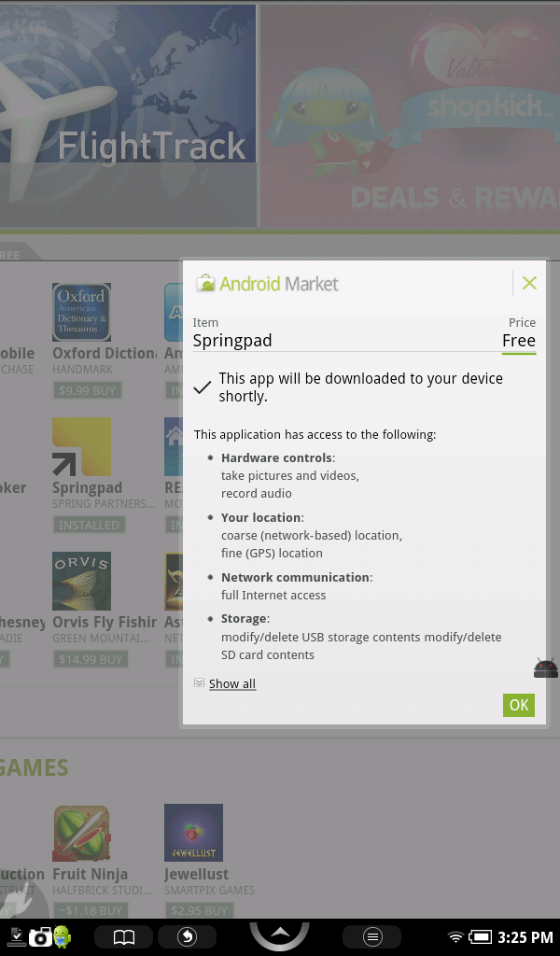Image resolution: width=560 pixels, height=956 pixels.
Task: Tap the 3:25 PM clock
Action: pyautogui.click(x=525, y=937)
